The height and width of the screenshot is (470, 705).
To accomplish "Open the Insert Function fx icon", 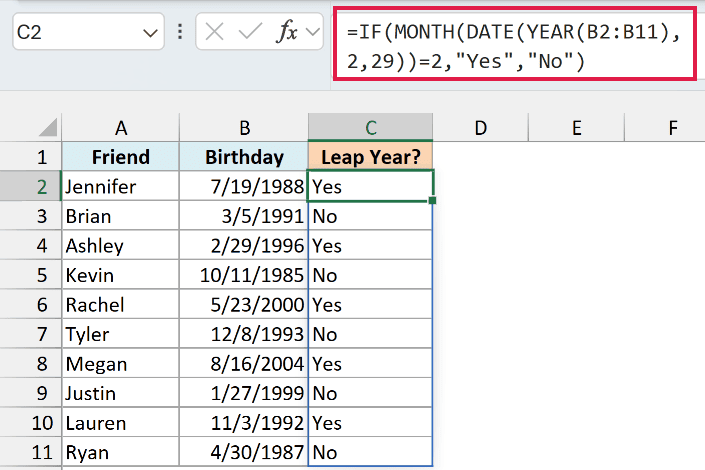I will pos(287,32).
